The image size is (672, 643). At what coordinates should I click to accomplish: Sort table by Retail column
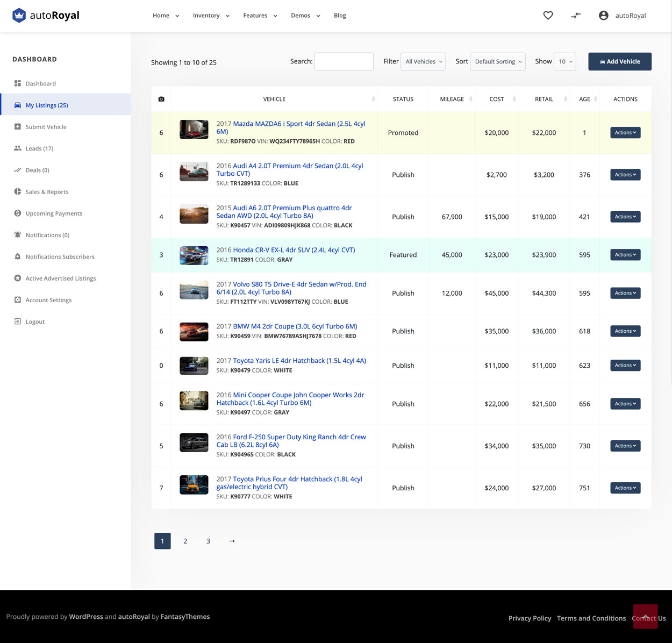[x=566, y=99]
